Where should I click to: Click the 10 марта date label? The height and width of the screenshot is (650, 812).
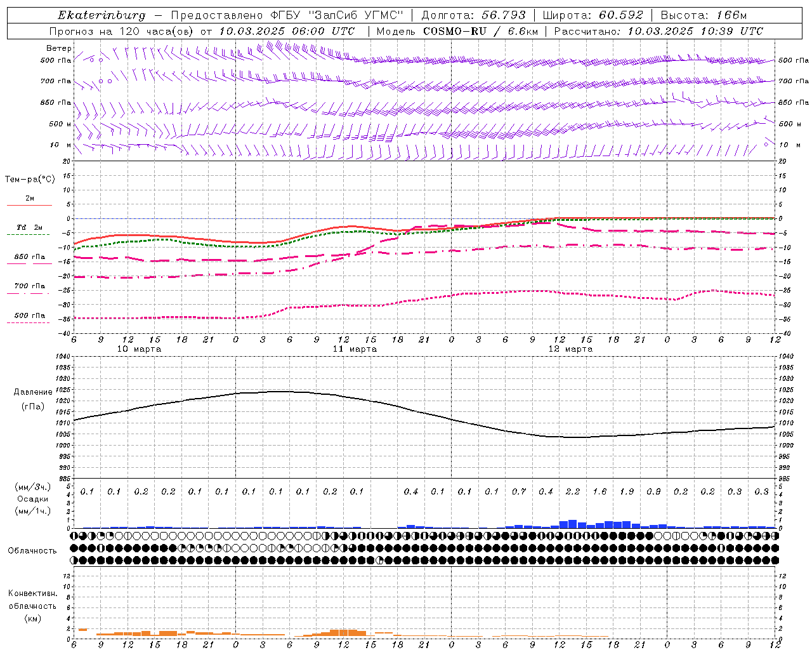coord(139,349)
